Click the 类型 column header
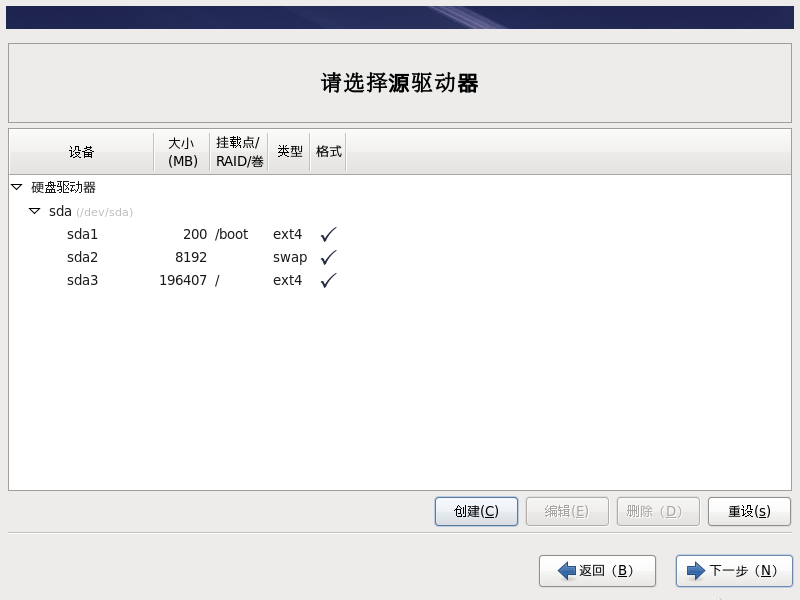 [289, 152]
